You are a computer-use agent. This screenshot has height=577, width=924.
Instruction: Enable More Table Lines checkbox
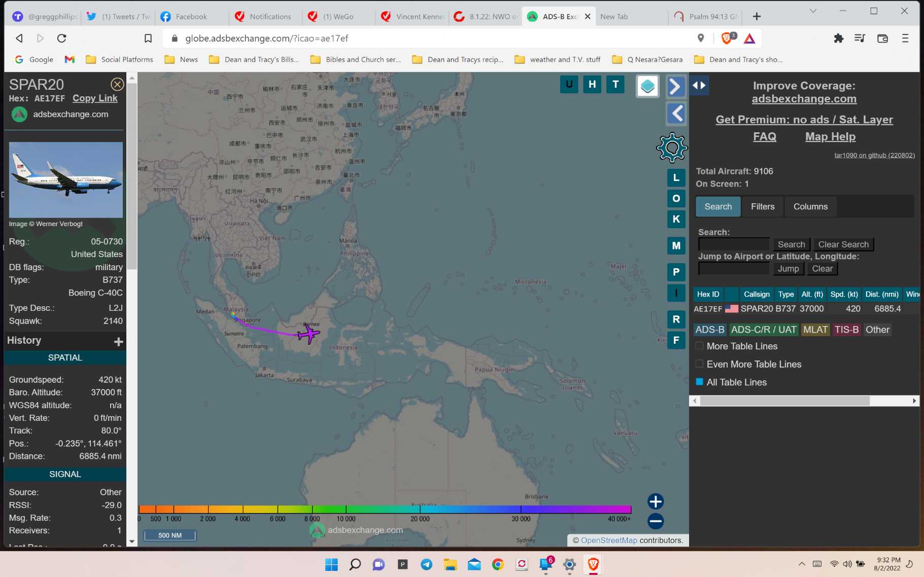click(x=699, y=346)
